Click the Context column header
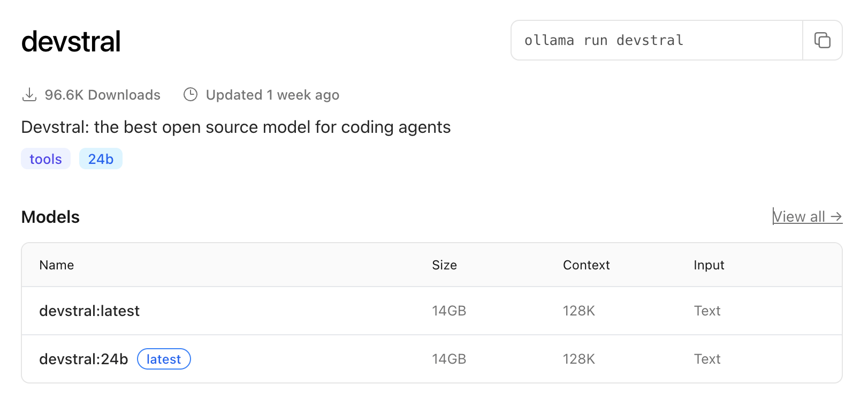 point(586,265)
